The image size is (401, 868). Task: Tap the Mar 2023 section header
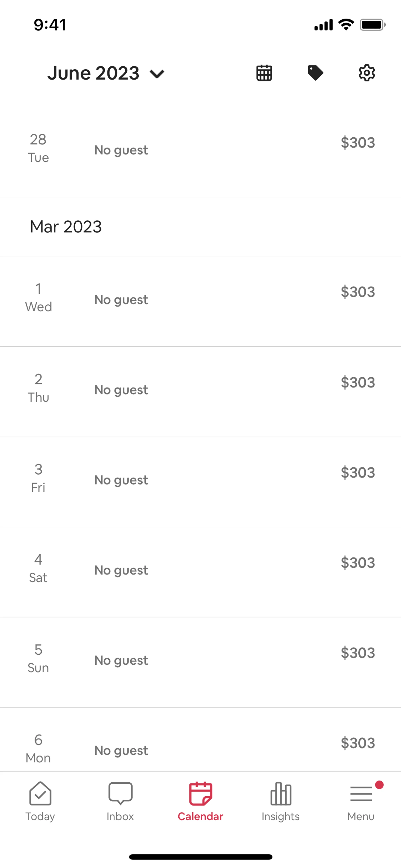click(66, 226)
